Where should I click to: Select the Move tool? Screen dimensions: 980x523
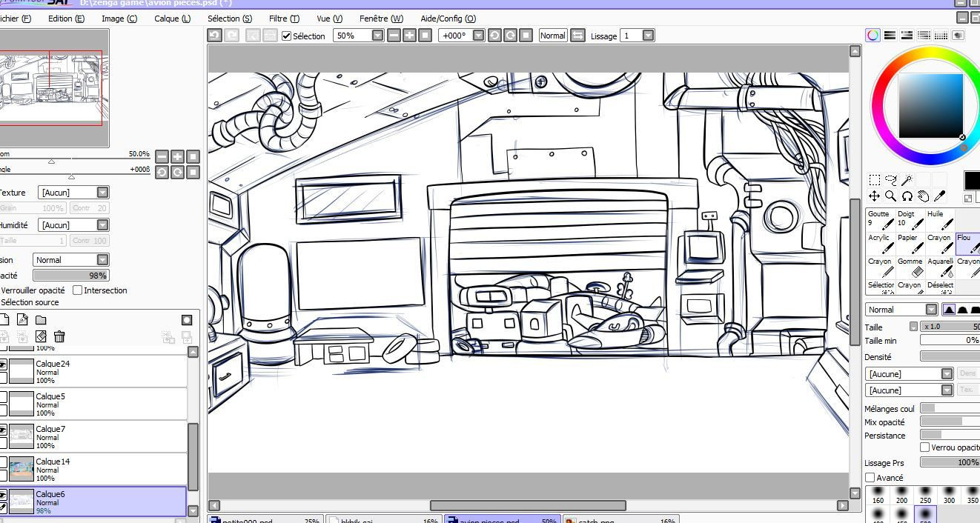(875, 196)
